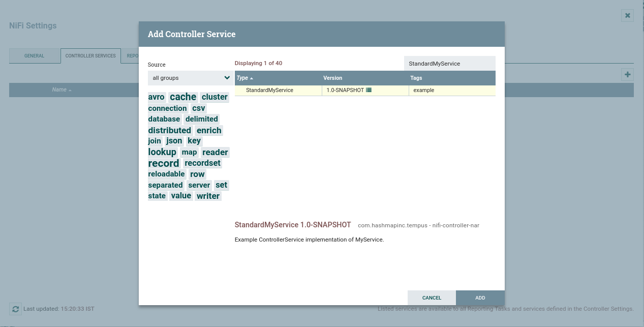Filter by the 'csv' tag
Viewport: 644px width, 327px height.
[199, 108]
